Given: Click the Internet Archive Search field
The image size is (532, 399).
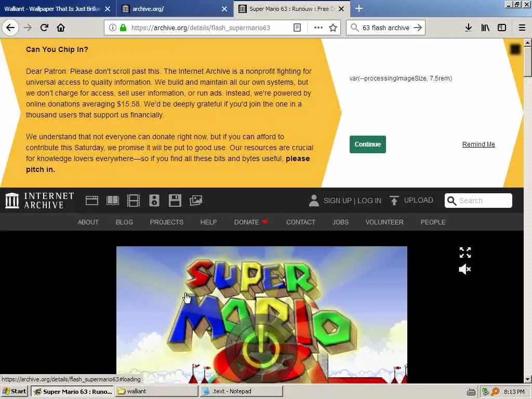Looking at the screenshot, I should (478, 201).
